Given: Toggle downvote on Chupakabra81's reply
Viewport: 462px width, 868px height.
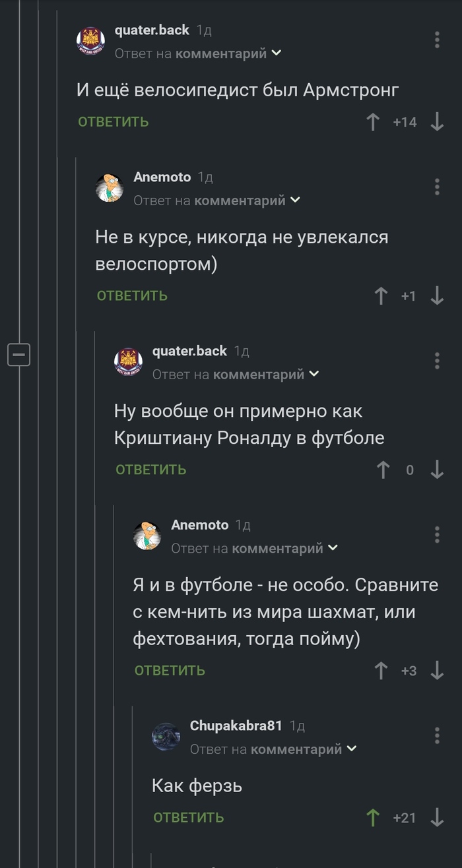Looking at the screenshot, I should tap(436, 817).
